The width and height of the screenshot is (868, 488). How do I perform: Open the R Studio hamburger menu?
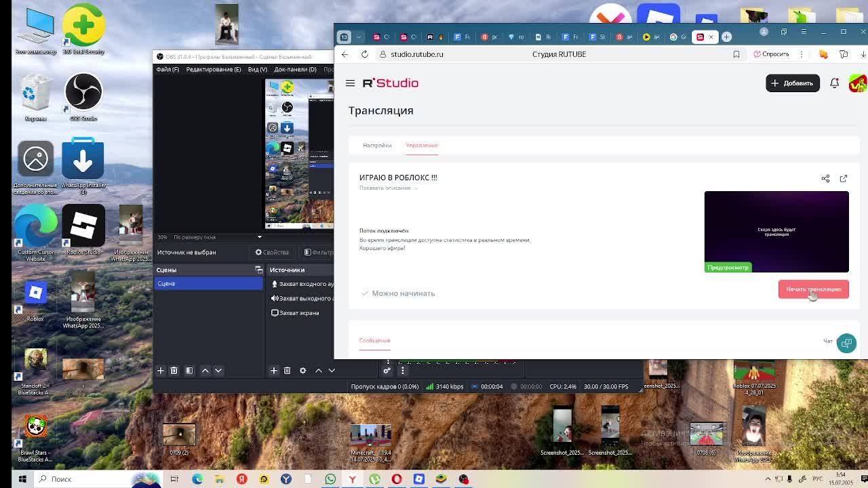[x=350, y=83]
